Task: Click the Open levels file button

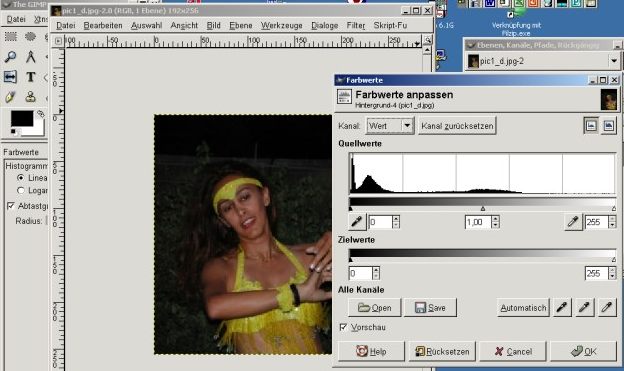Action: [x=374, y=307]
